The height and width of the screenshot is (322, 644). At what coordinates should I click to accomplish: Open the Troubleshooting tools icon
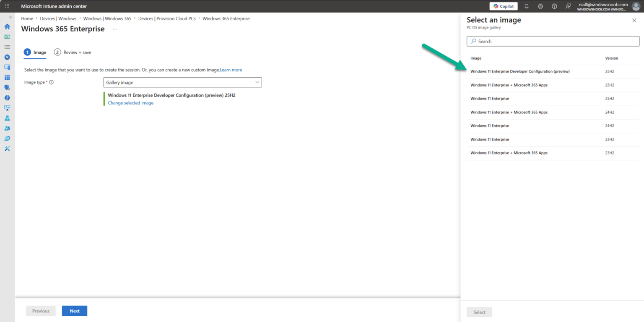point(7,149)
